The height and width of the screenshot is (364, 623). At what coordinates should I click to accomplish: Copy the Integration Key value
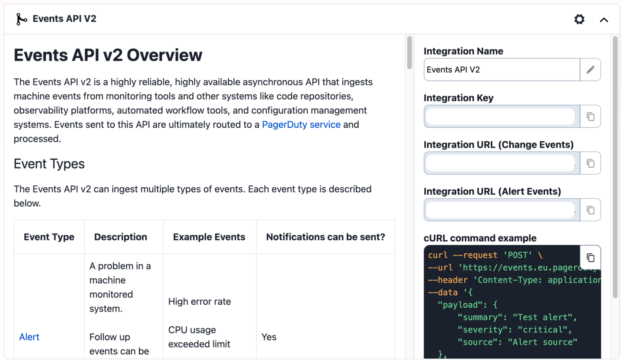point(591,116)
